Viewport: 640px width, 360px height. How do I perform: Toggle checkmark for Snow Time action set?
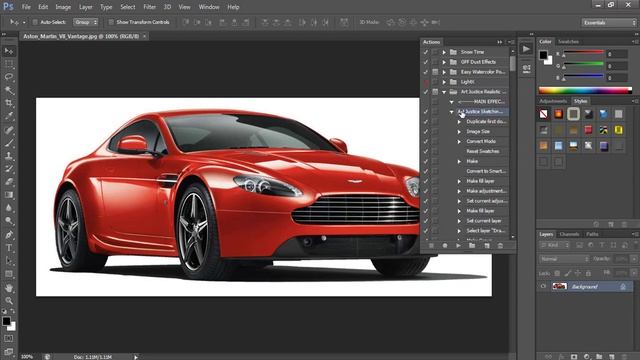coord(426,52)
